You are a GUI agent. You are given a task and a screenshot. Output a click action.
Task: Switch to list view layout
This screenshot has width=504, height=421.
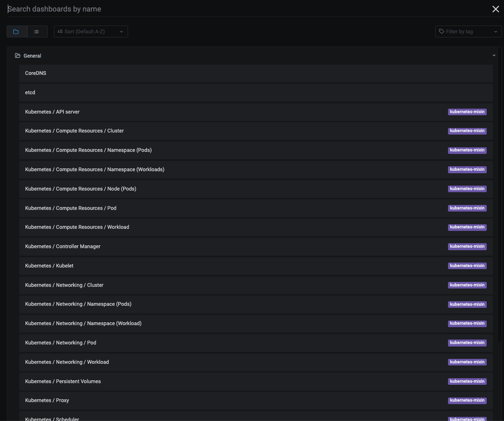coord(37,32)
